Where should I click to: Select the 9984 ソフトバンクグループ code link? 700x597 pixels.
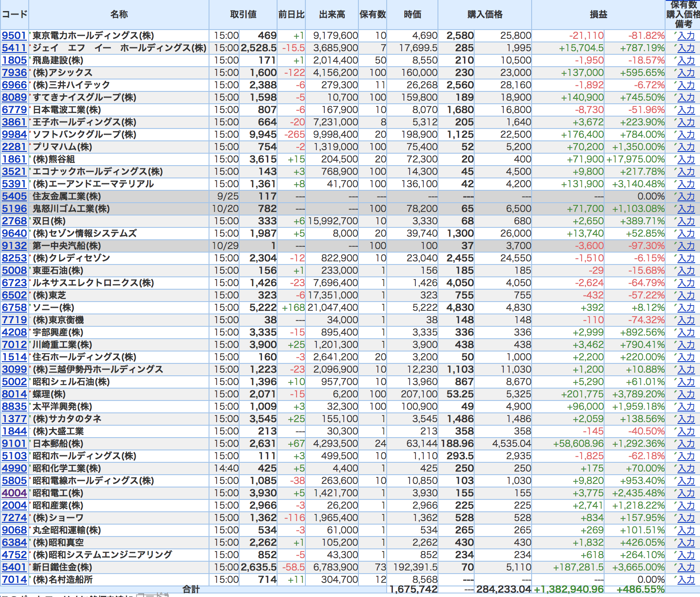click(14, 135)
